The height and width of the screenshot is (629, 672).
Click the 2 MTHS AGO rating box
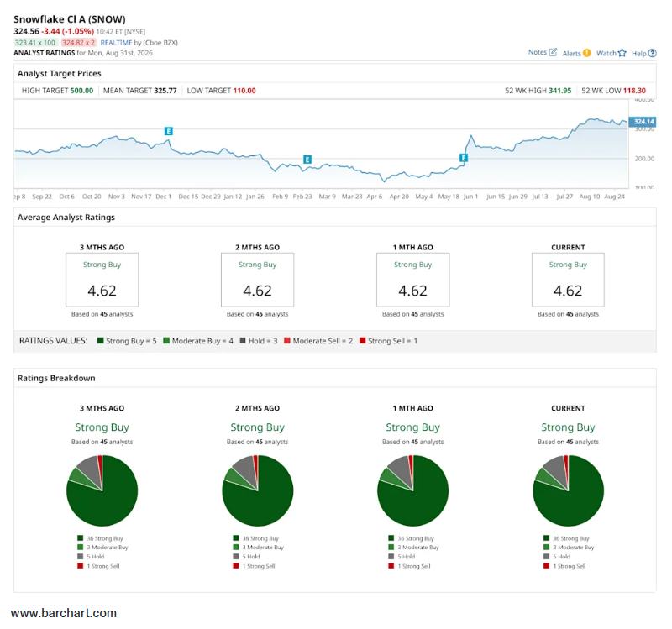[258, 280]
